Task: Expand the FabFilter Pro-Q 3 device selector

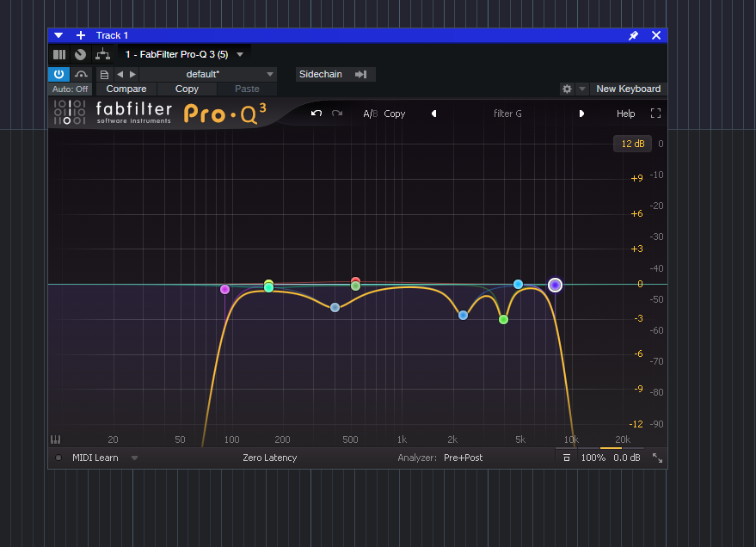Action: tap(240, 54)
